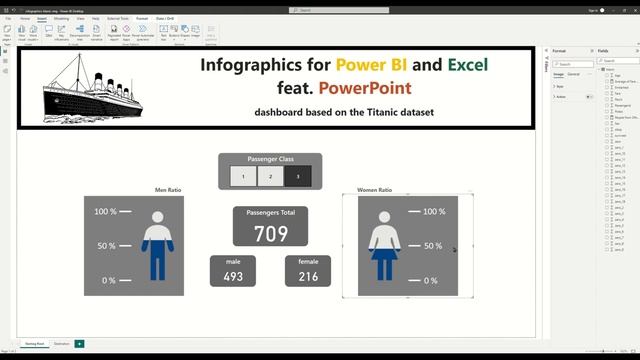640x360 pixels.
Task: Click the New page ribbon icon
Action: pos(7,32)
